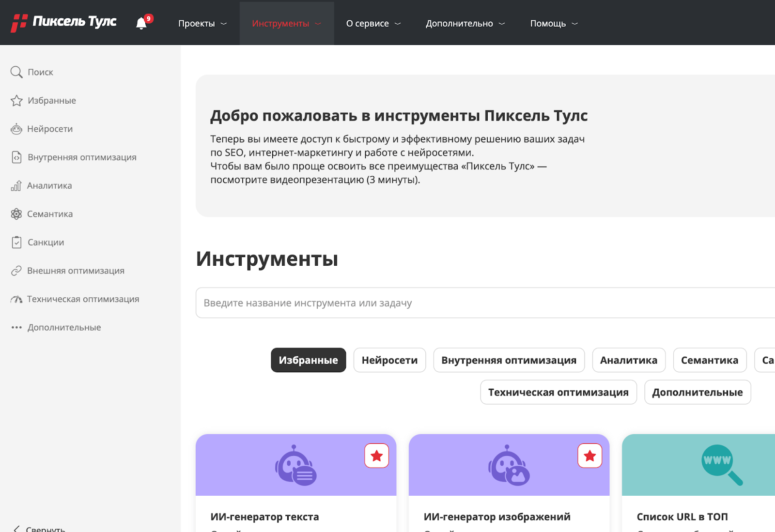
Task: Open the О сервисе dropdown
Action: (x=373, y=23)
